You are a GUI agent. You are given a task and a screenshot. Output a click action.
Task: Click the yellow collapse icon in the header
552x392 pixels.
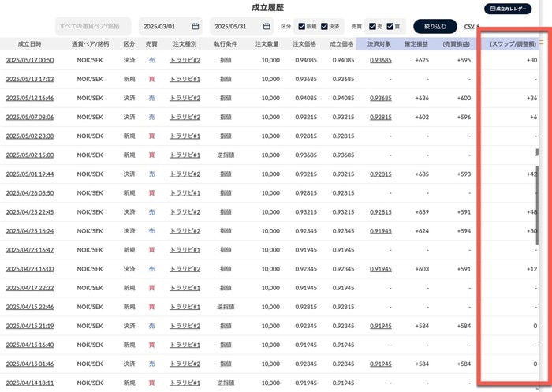[541, 43]
